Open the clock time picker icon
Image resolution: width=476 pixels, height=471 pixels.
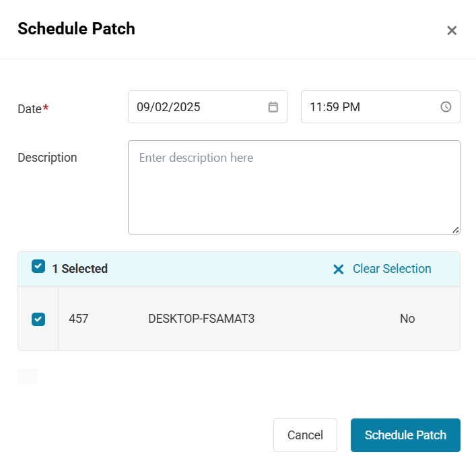point(446,107)
